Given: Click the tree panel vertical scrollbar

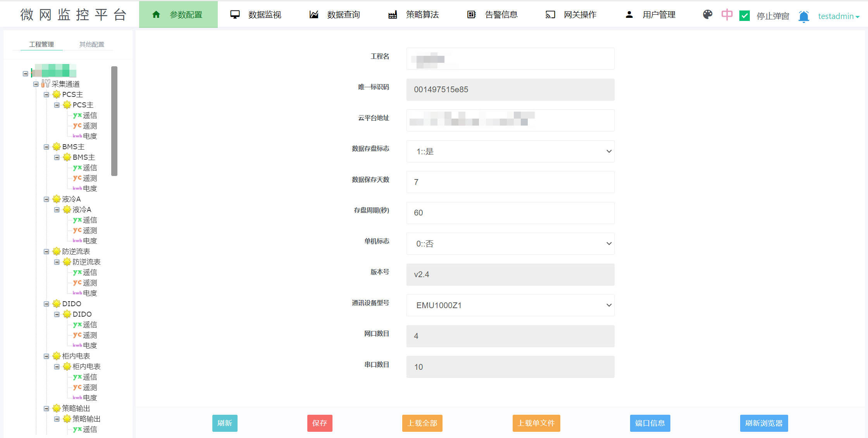Looking at the screenshot, I should [x=114, y=121].
